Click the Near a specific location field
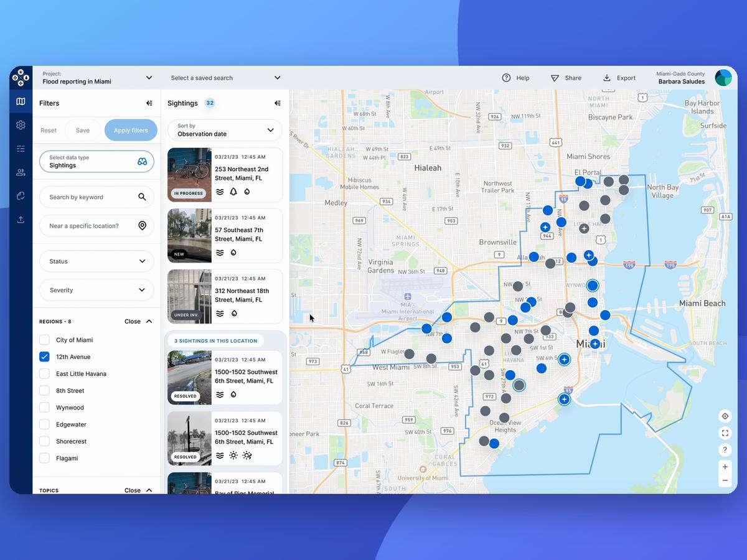 tap(96, 226)
